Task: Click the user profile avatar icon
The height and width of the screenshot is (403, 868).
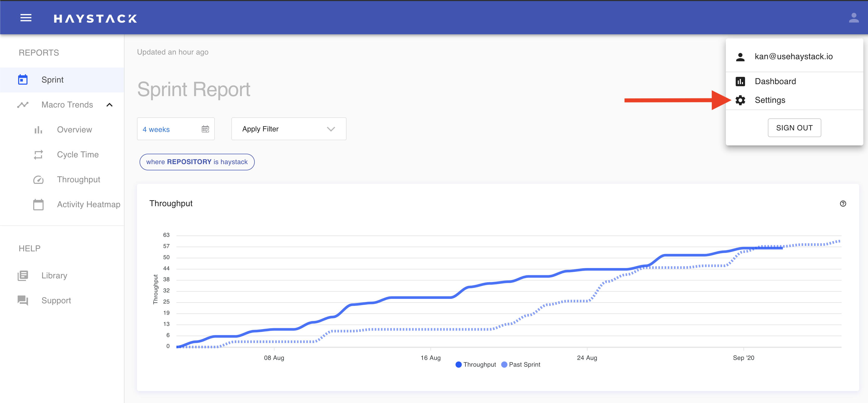Action: pos(853,18)
